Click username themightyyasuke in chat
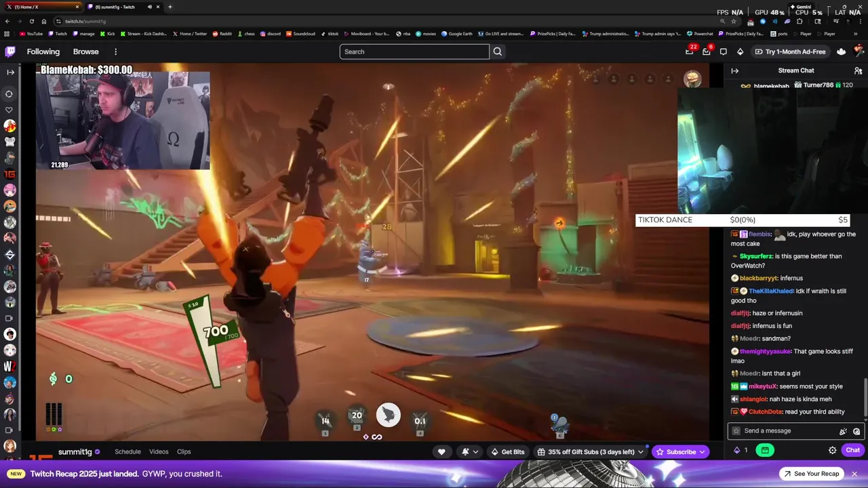 [x=766, y=351]
